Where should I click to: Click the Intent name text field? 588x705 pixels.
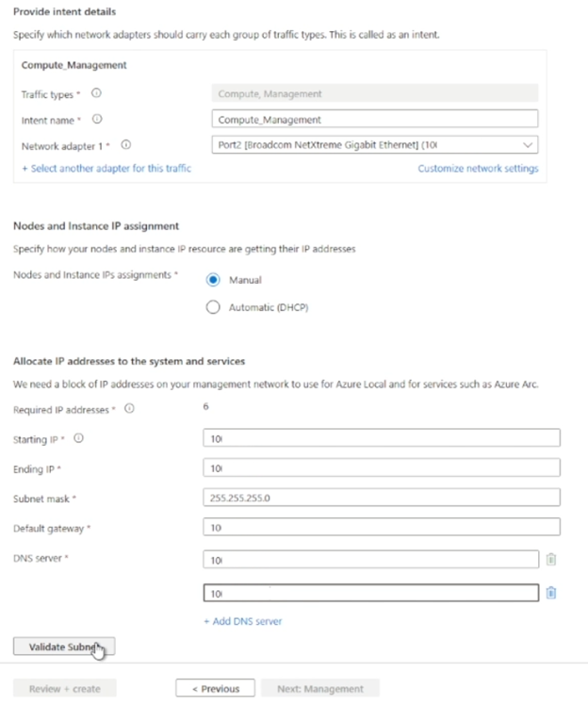point(375,120)
